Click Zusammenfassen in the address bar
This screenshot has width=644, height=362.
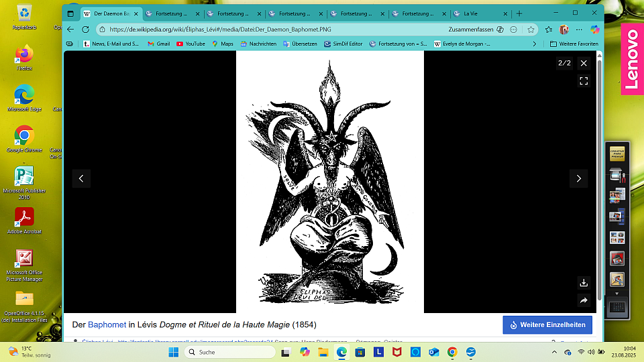coord(471,29)
